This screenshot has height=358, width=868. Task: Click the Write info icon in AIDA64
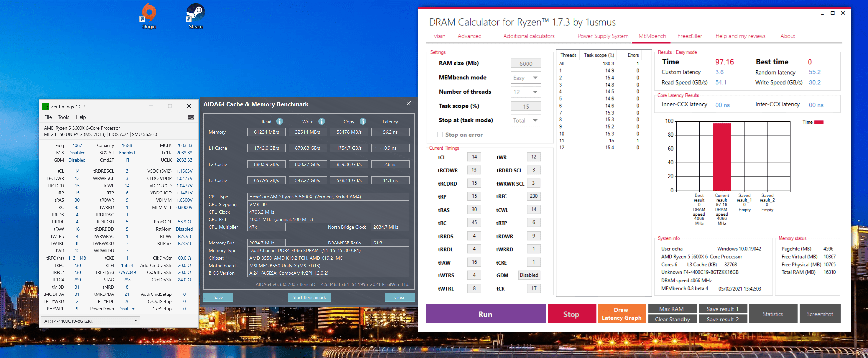[321, 121]
